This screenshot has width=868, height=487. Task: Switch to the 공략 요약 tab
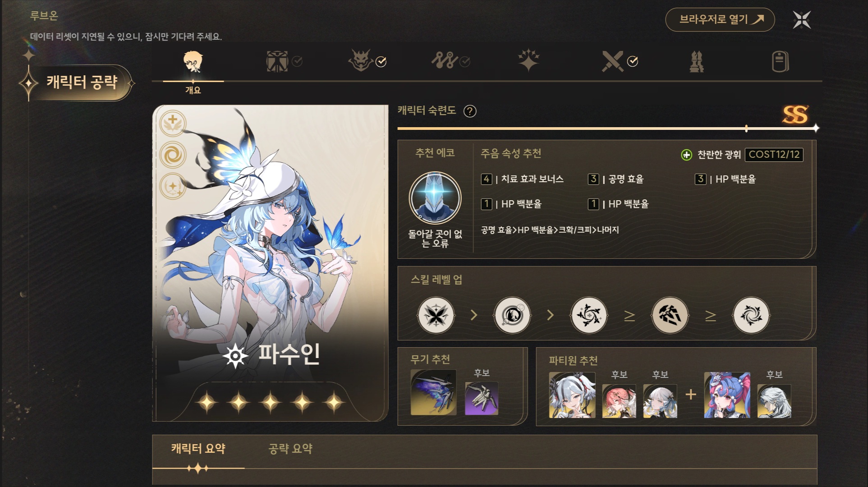pyautogui.click(x=290, y=449)
